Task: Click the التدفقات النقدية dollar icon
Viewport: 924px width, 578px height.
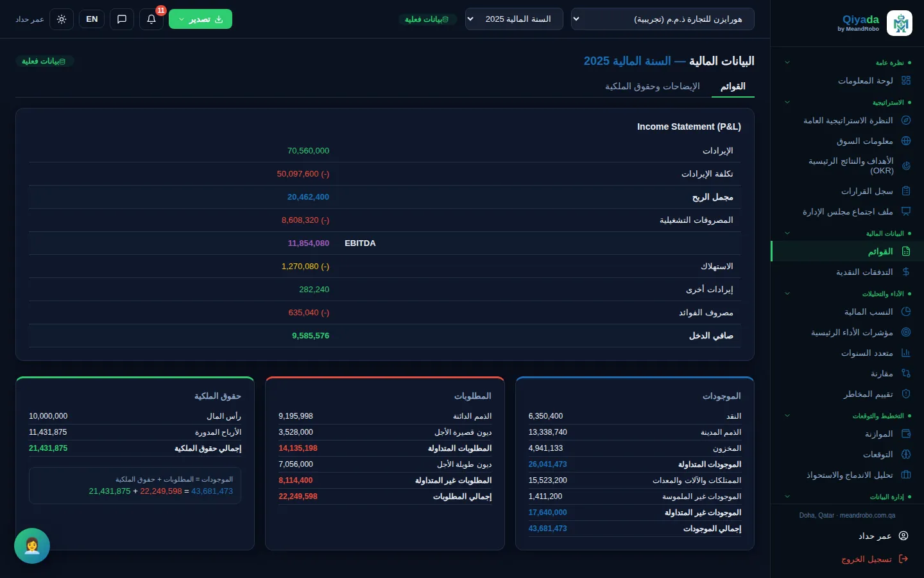Action: pos(906,272)
